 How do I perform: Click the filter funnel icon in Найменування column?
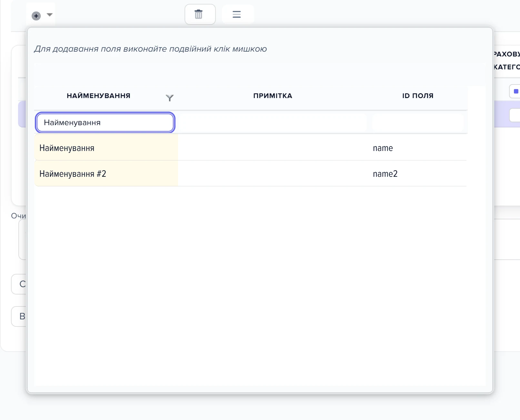coord(170,98)
